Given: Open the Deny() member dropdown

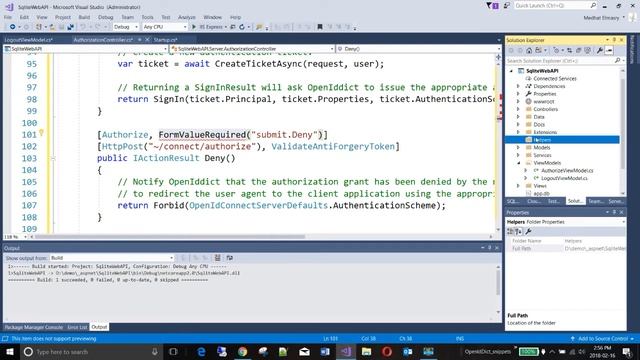Looking at the screenshot, I should point(419,49).
